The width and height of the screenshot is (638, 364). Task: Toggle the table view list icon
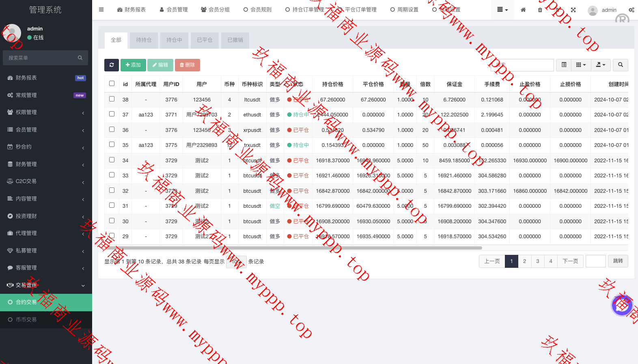click(x=564, y=65)
